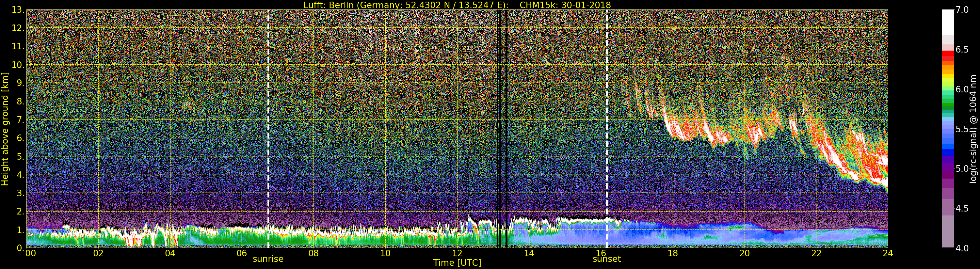This screenshot has width=980, height=269.
Task: Click the "08" time axis tick label
Action: [313, 253]
